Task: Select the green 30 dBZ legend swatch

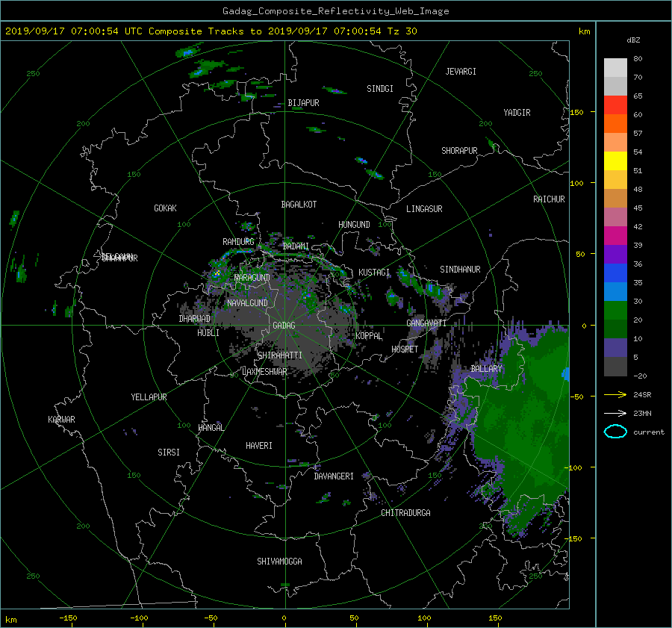Action: point(615,311)
